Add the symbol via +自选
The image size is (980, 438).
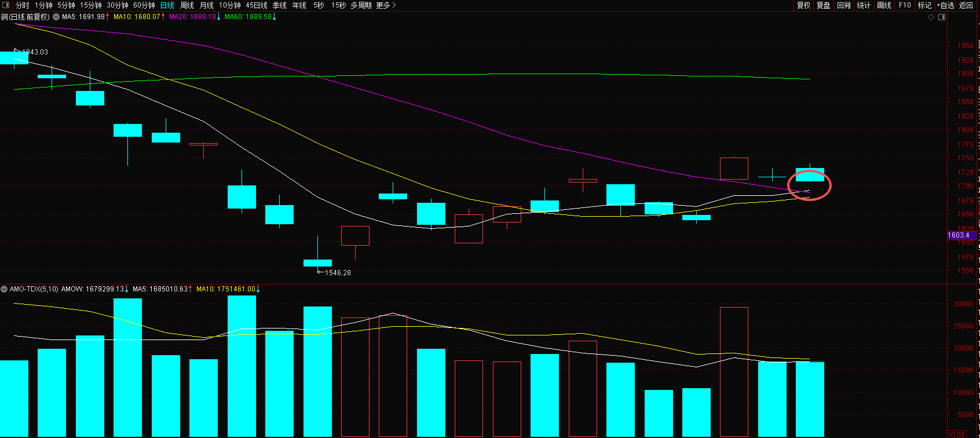click(945, 5)
